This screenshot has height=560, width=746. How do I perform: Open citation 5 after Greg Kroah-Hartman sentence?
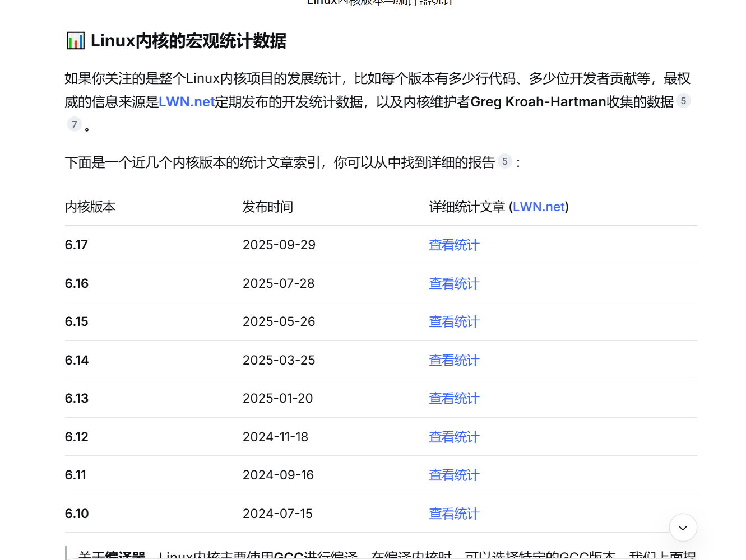tap(683, 101)
